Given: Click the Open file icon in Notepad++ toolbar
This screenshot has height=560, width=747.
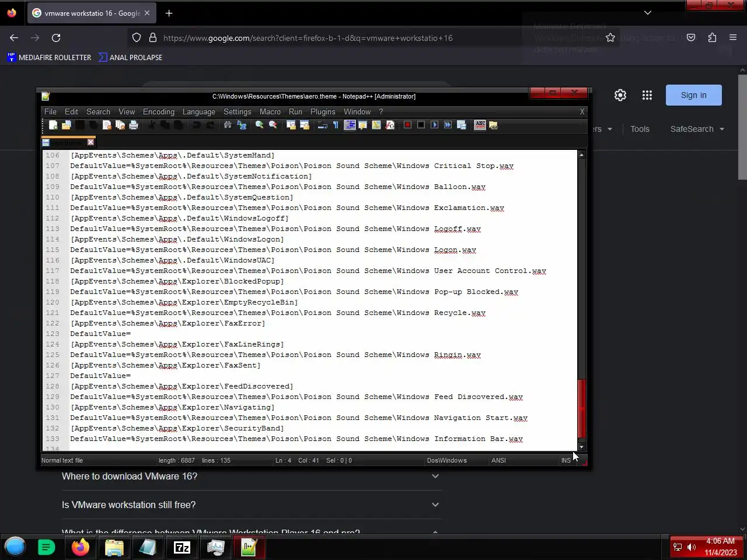Looking at the screenshot, I should click(x=66, y=125).
